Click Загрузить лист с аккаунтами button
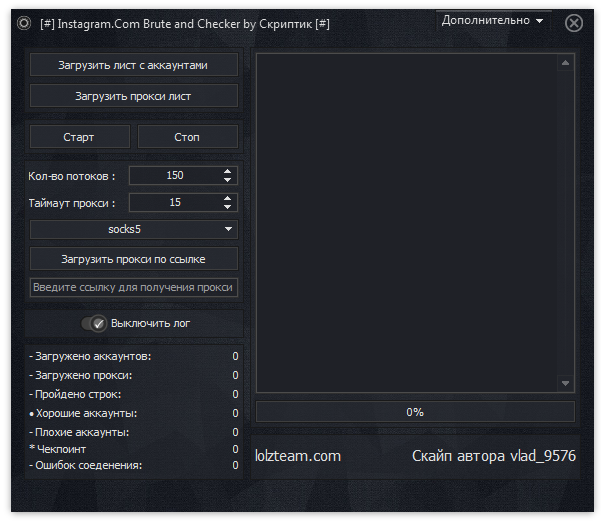Screen dimensions: 601x526 pyautogui.click(x=133, y=65)
